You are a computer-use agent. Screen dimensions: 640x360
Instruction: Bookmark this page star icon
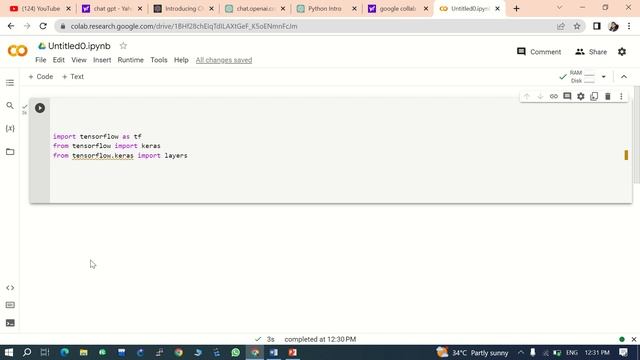click(577, 26)
